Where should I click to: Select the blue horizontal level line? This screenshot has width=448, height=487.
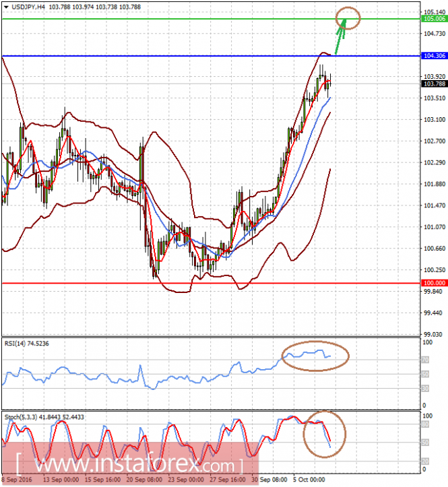[x=212, y=56]
